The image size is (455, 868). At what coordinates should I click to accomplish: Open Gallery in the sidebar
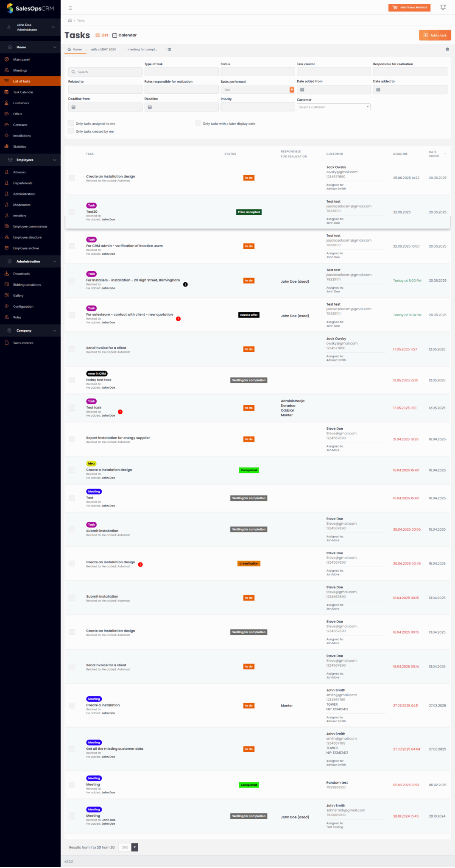pos(18,295)
